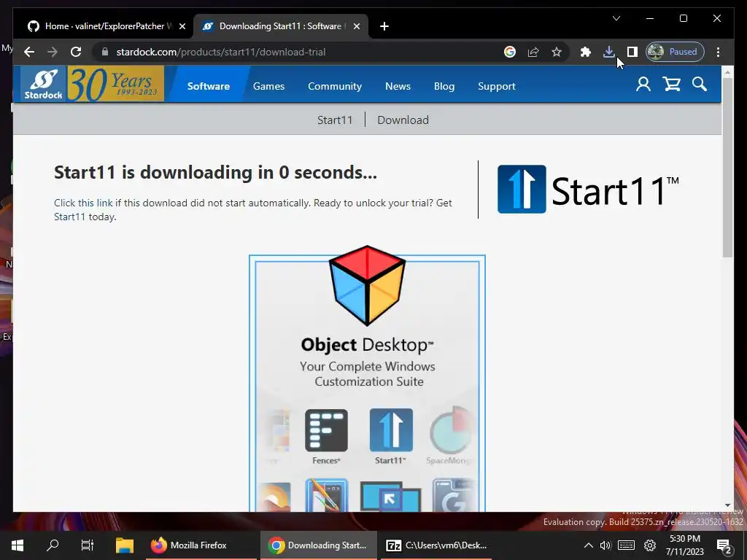Viewport: 747px width, 560px height.
Task: Open the settings gear in the tray
Action: click(650, 545)
